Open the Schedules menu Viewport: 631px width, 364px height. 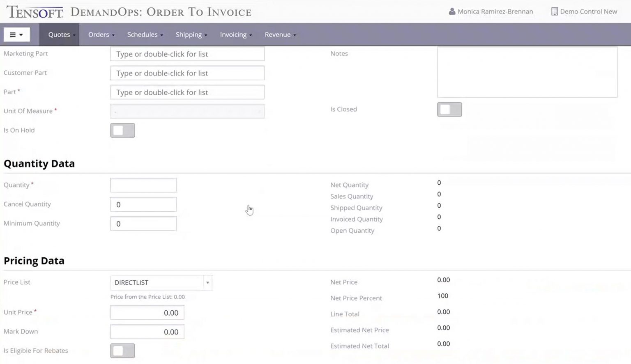[x=143, y=34]
